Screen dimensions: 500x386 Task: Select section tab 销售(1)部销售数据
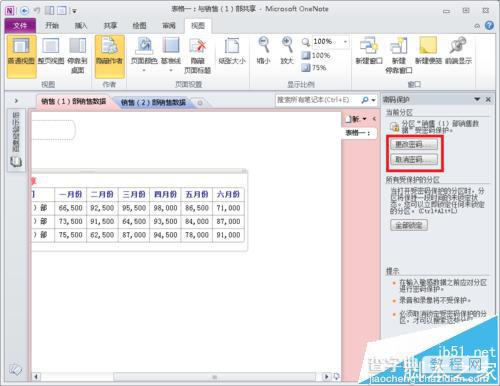click(x=74, y=102)
